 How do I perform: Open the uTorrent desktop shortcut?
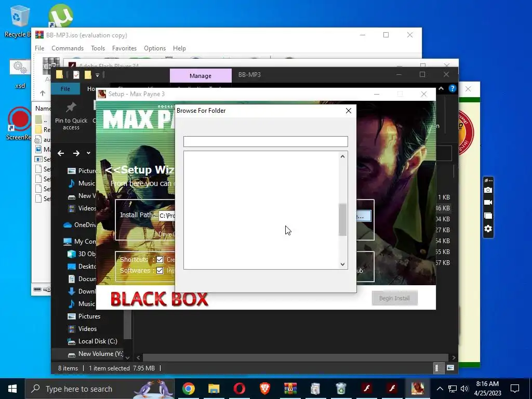(x=60, y=16)
